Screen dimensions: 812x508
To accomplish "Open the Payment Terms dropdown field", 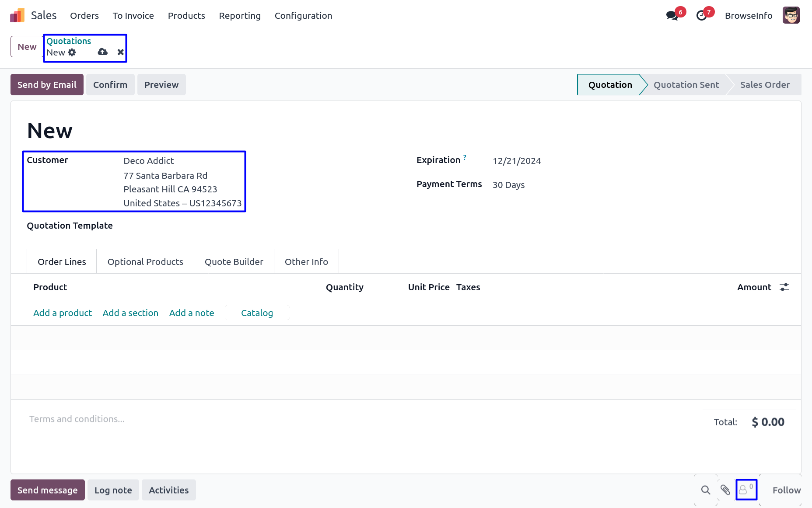I will (569, 185).
